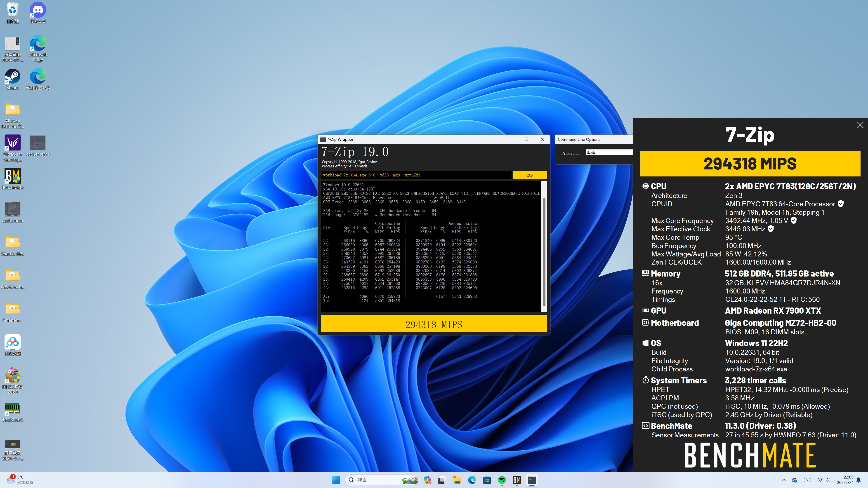Click the Timings CL24.0-22-22-52 value
Screen dimensions: 868x488
pos(772,299)
